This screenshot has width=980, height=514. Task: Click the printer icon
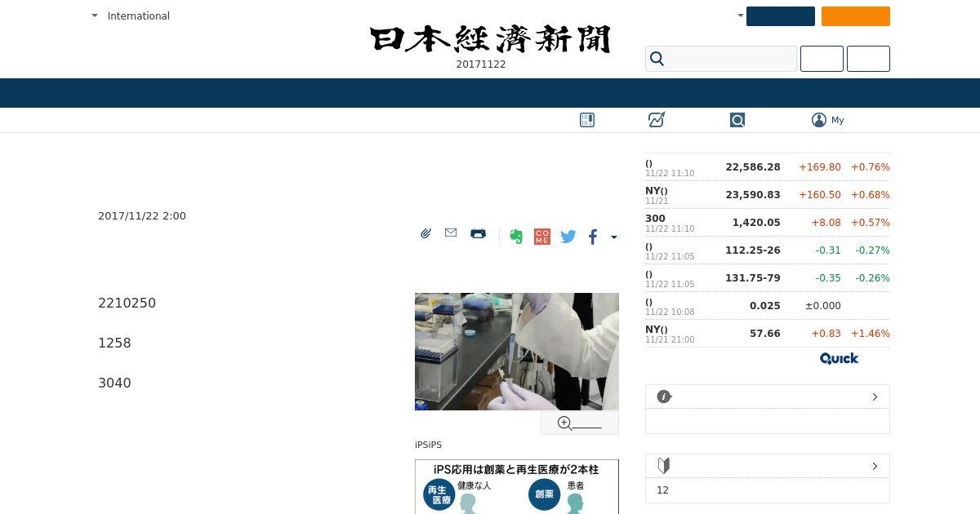coord(479,233)
